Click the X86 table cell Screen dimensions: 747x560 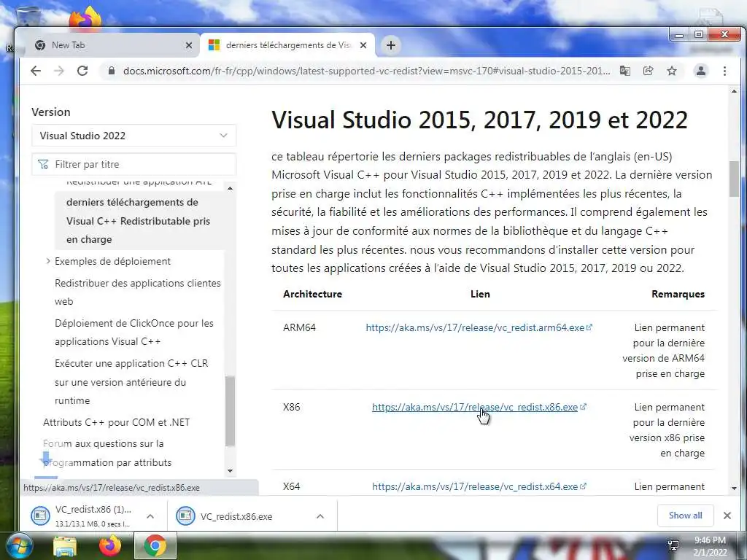coord(292,407)
